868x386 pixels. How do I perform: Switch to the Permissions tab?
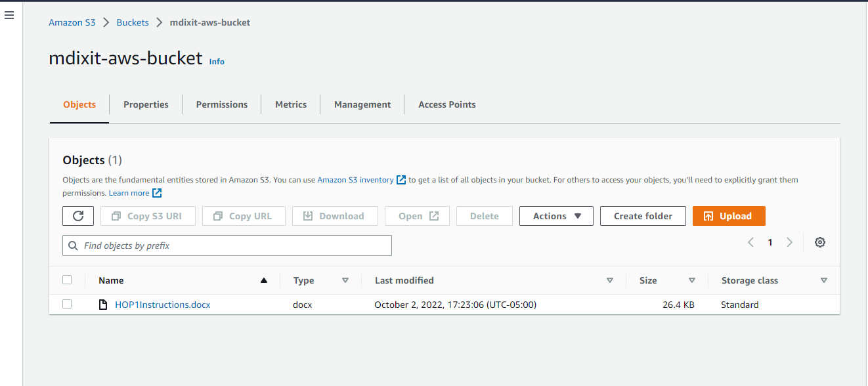point(221,104)
